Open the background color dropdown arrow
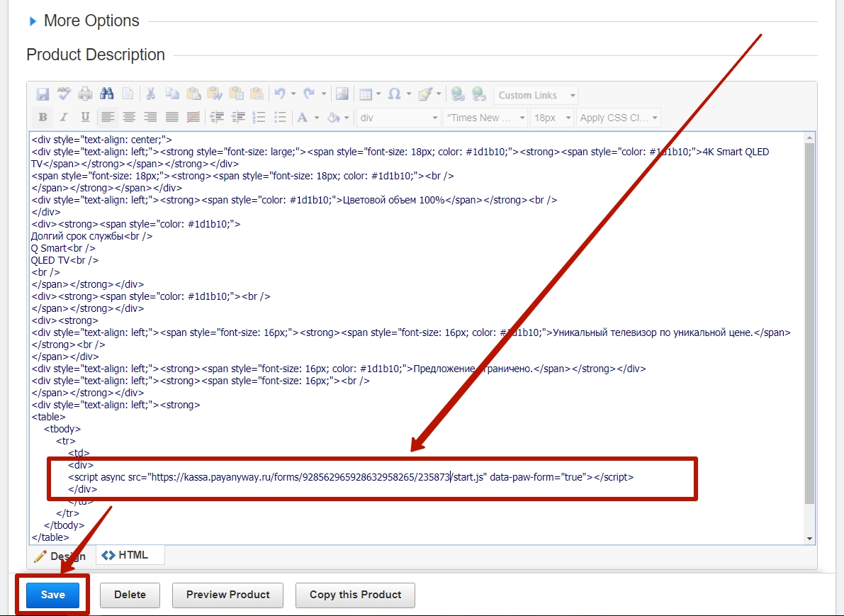The image size is (844, 616). coord(347,118)
